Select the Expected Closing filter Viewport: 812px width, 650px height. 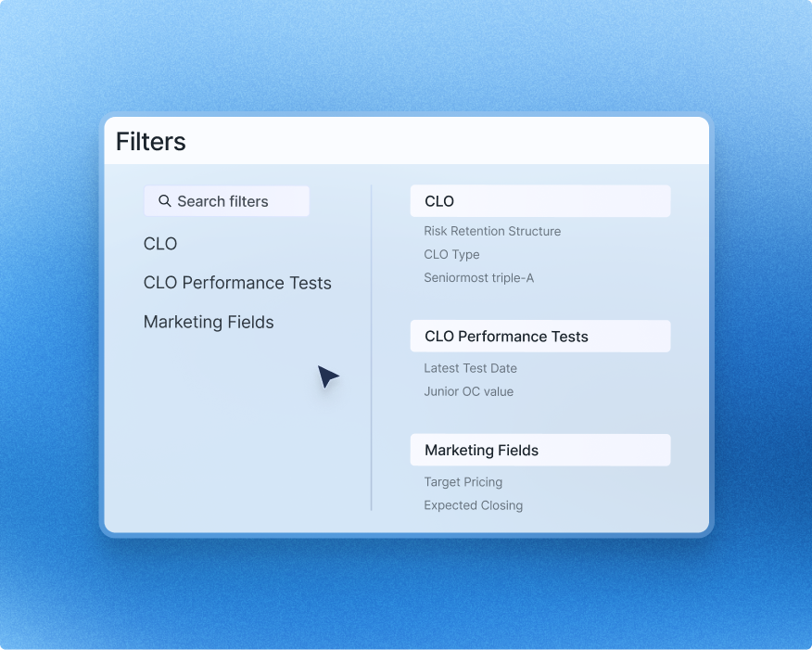(474, 505)
